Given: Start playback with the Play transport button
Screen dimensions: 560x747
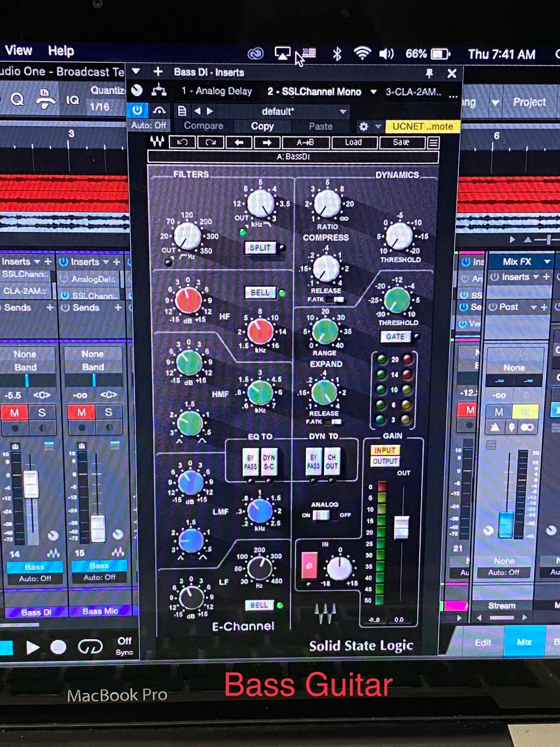Looking at the screenshot, I should [33, 648].
